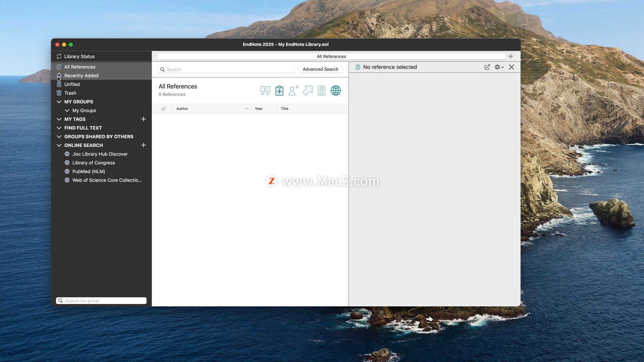Viewport: 644px width, 362px height.
Task: Collapse the ONLINE SEARCH section
Action: (x=59, y=145)
